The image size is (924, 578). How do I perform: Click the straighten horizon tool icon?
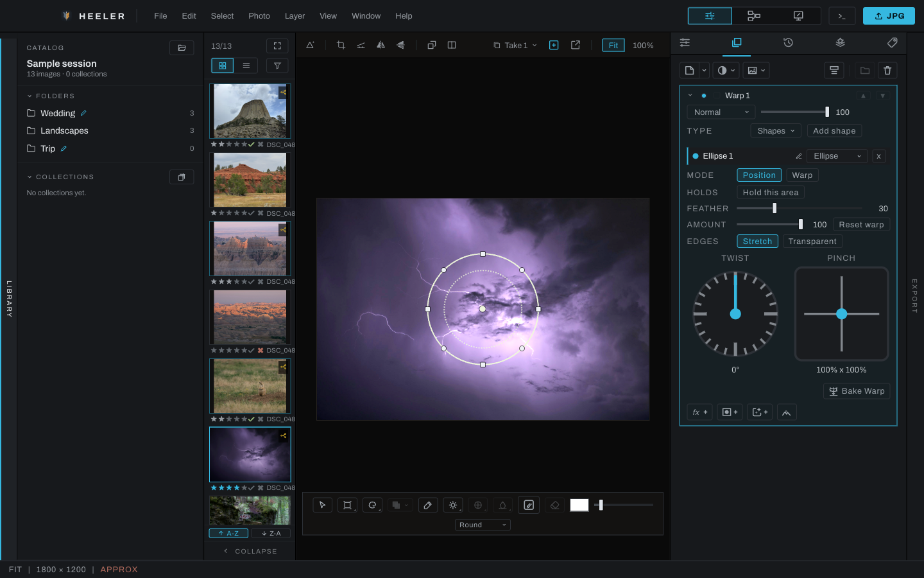pos(361,45)
